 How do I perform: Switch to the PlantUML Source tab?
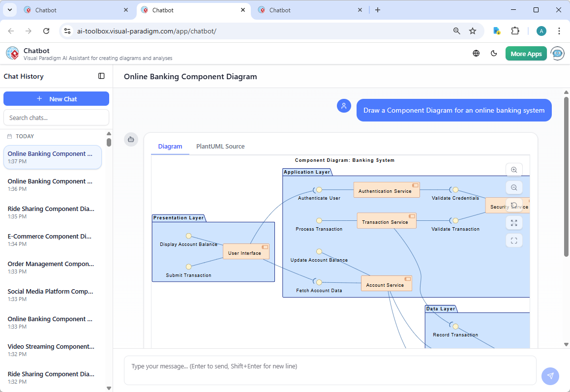point(220,146)
